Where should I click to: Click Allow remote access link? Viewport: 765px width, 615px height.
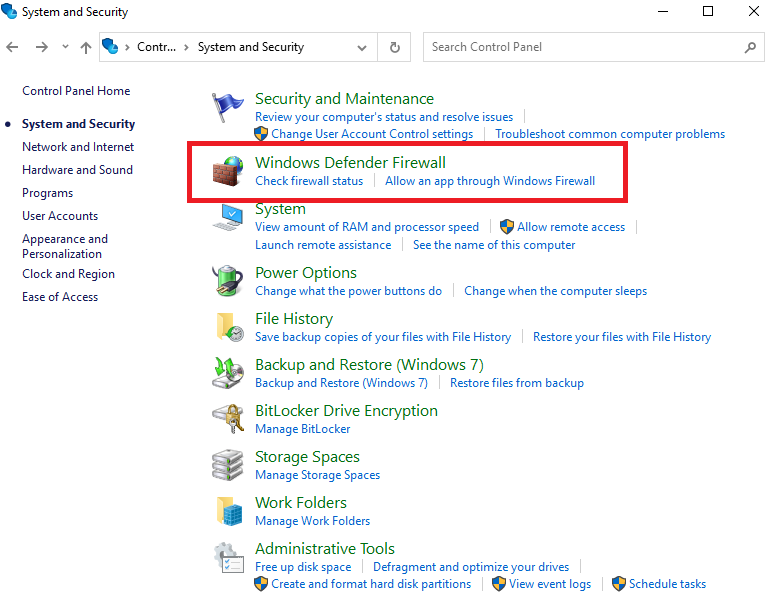click(571, 227)
